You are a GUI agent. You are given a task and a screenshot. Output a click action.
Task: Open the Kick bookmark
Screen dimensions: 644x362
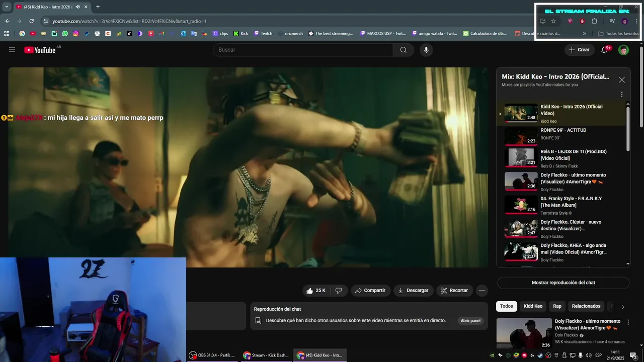240,34
